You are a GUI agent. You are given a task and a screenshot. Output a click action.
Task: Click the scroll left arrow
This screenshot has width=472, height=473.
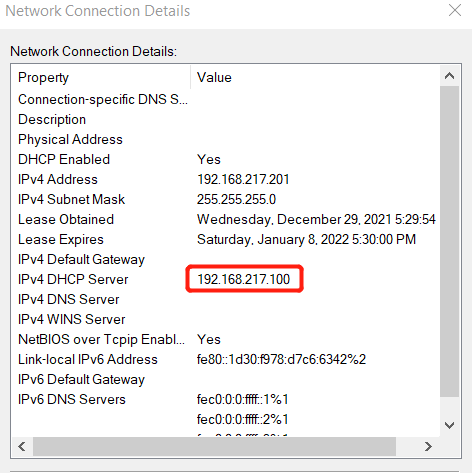point(22,446)
